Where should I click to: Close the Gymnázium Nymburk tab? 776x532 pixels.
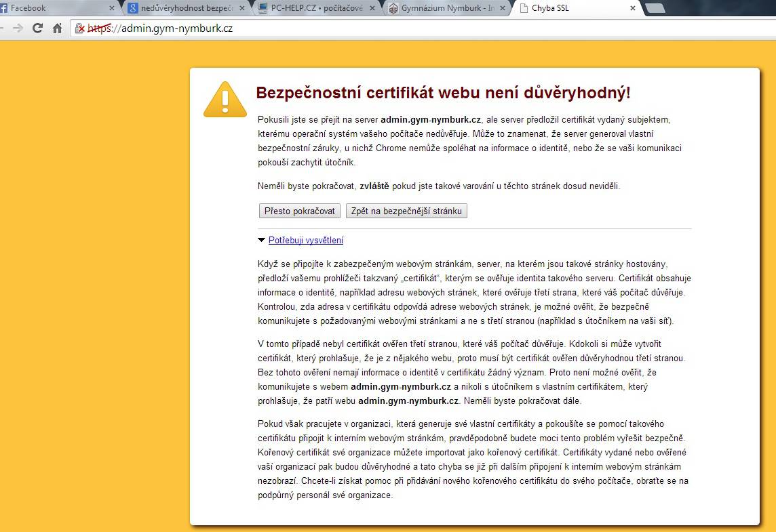coord(503,8)
